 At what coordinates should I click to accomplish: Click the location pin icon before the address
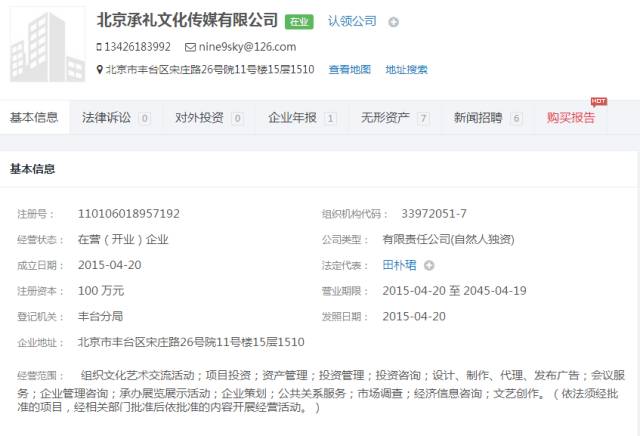pyautogui.click(x=99, y=69)
